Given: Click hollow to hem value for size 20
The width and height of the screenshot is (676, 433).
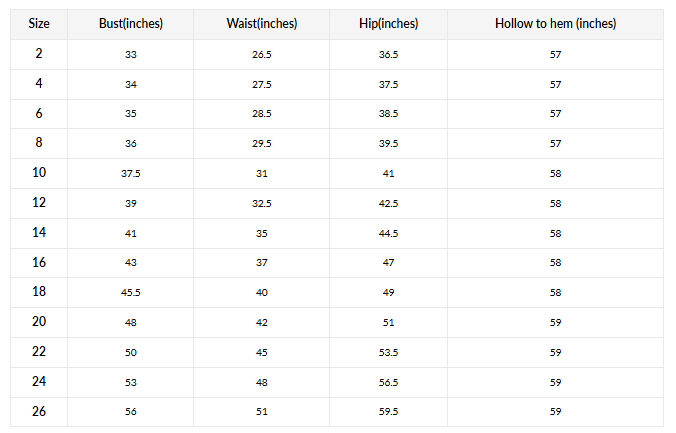Looking at the screenshot, I should [555, 323].
